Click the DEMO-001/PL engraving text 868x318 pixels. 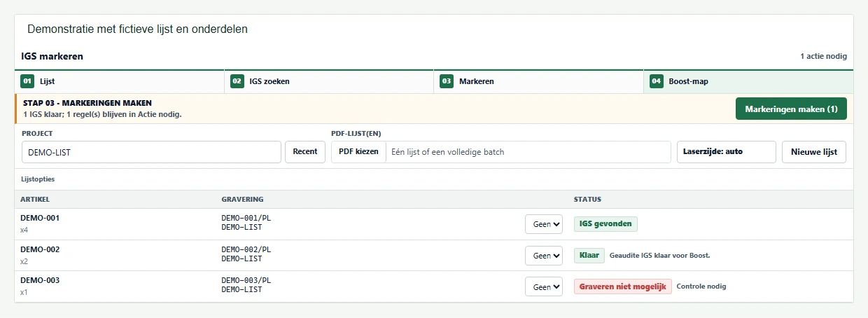tap(246, 219)
